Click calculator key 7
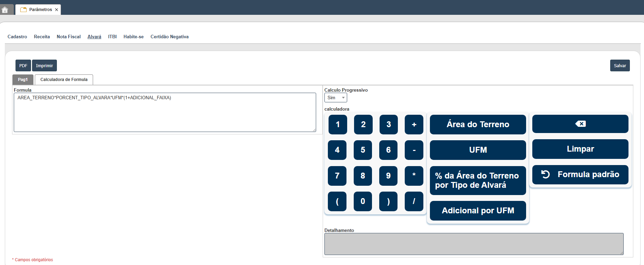Image resolution: width=644 pixels, height=265 pixels. coord(337,176)
